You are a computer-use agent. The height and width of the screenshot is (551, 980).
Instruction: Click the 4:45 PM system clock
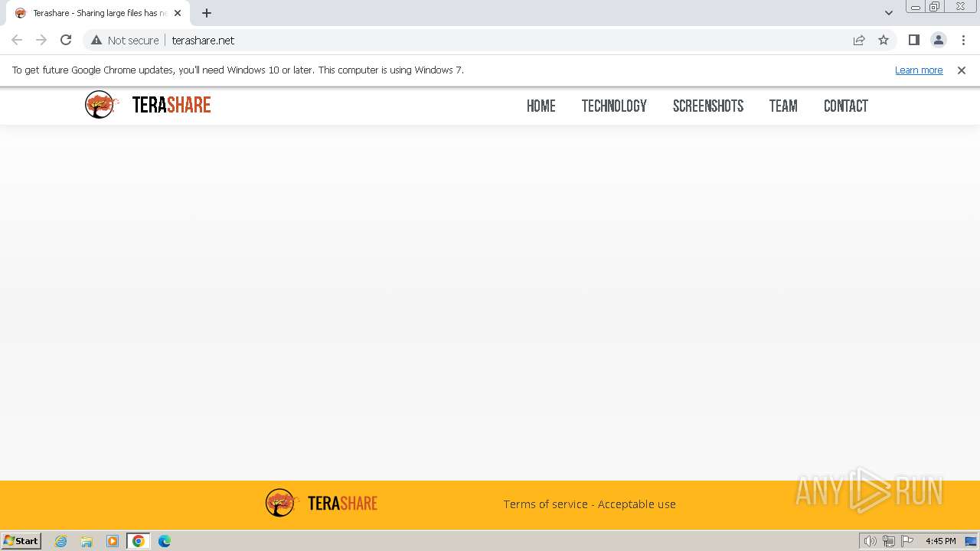940,541
